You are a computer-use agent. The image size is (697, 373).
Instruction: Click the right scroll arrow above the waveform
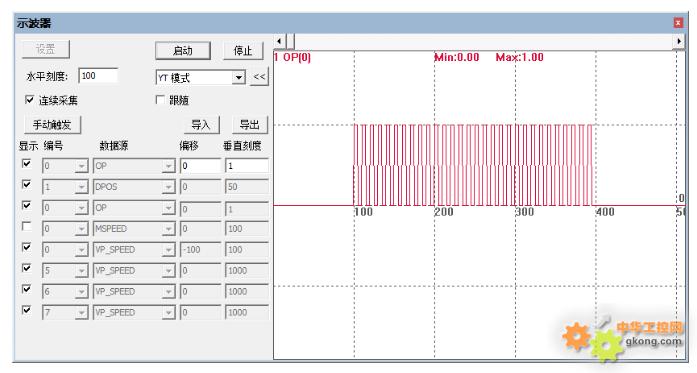679,41
